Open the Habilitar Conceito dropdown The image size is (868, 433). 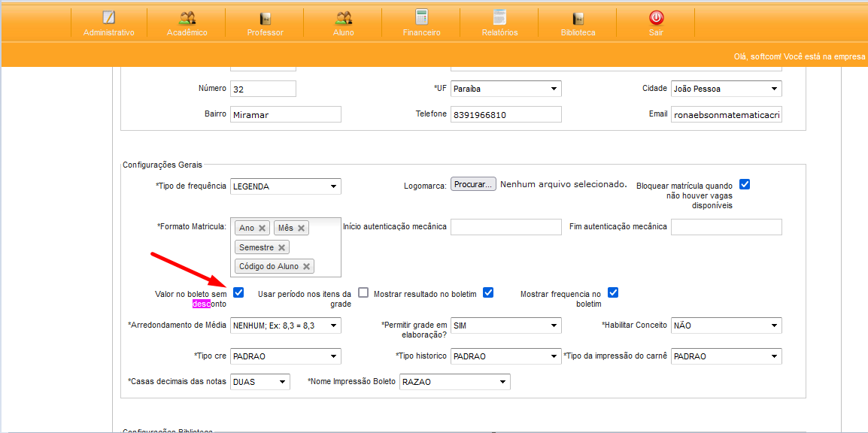pyautogui.click(x=726, y=326)
